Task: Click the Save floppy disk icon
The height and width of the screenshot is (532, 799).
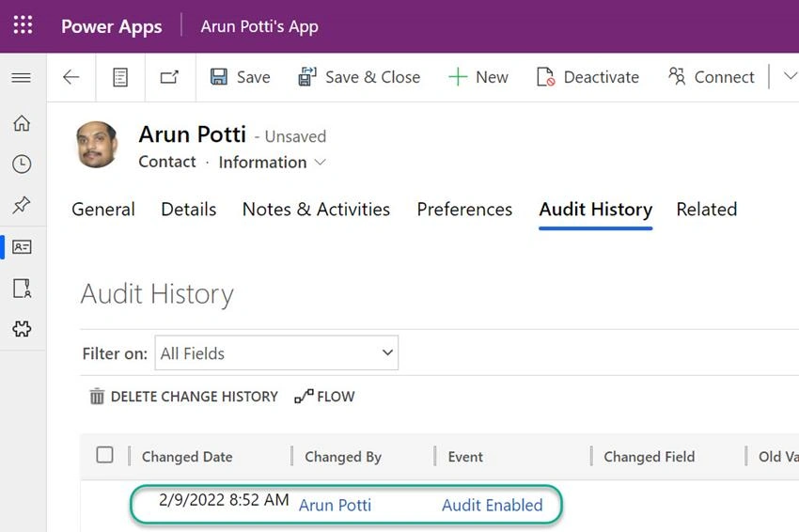Action: coord(219,77)
